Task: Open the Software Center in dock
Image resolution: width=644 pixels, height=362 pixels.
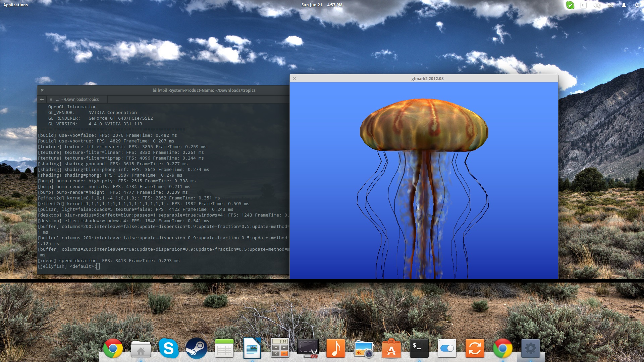Action: coord(391,348)
